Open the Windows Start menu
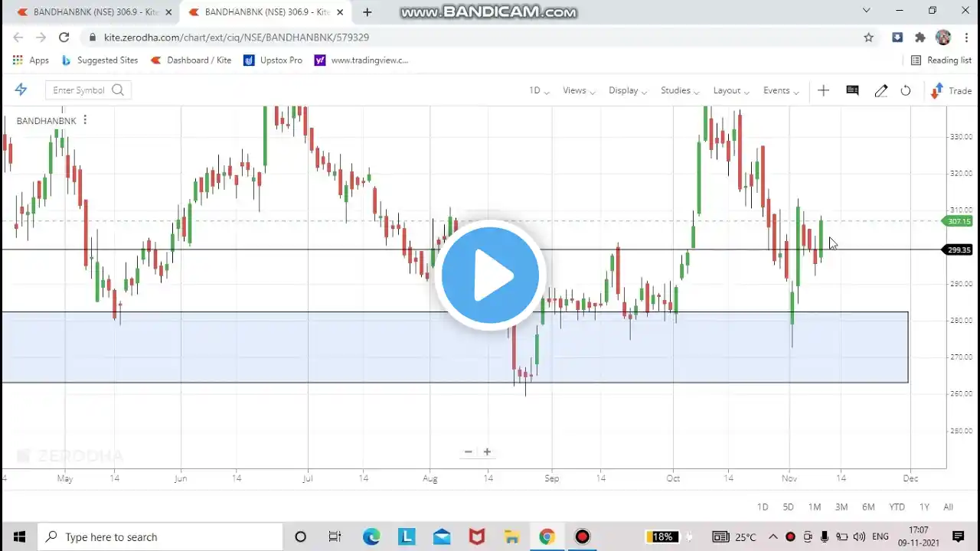The height and width of the screenshot is (551, 980). click(18, 536)
